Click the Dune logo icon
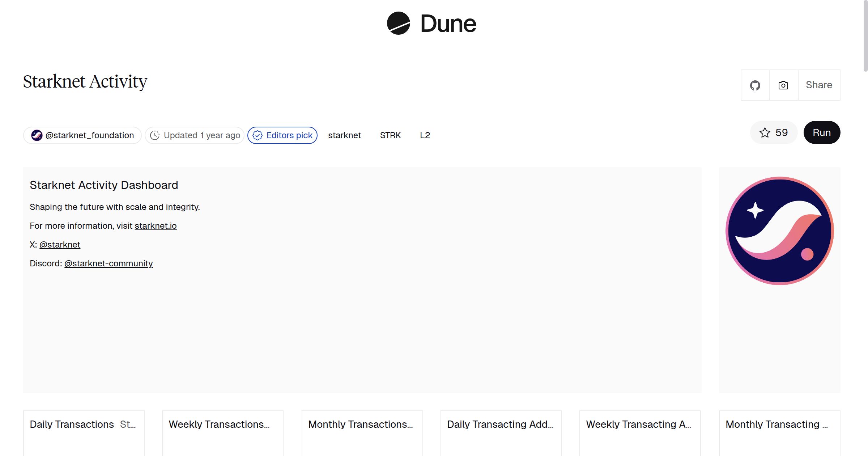Screen dimensions: 868x456 point(398,24)
